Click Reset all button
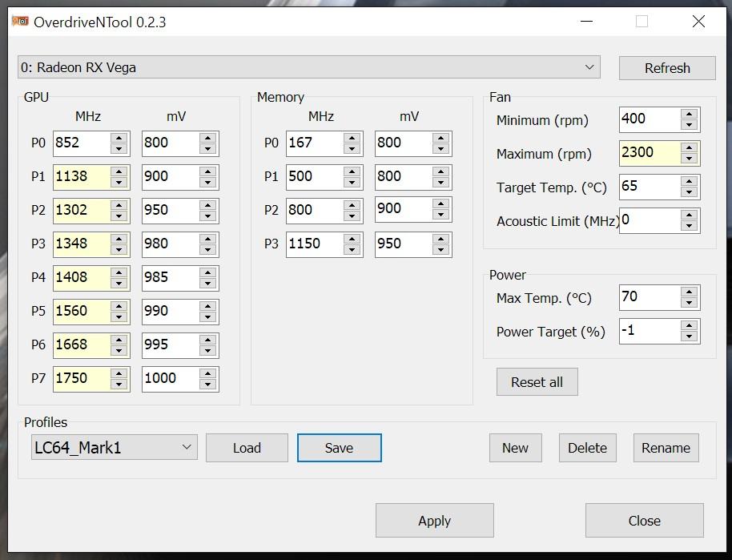The height and width of the screenshot is (560, 732). click(537, 381)
